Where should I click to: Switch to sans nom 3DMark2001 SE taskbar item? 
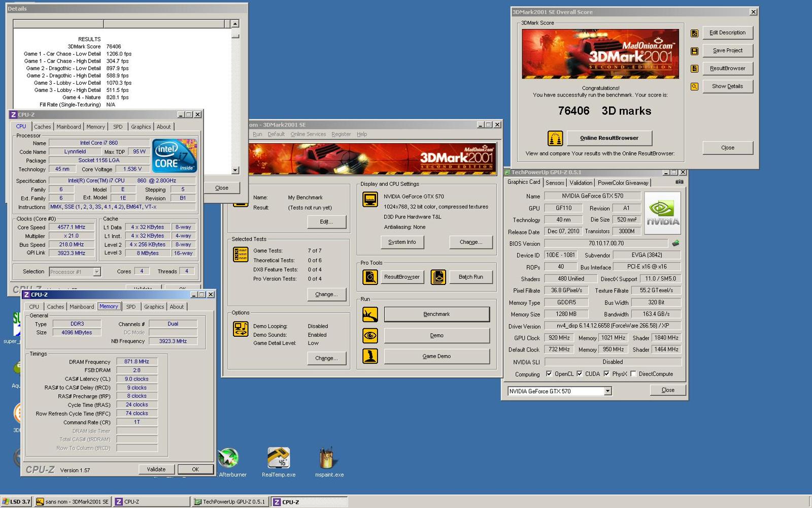click(x=73, y=502)
